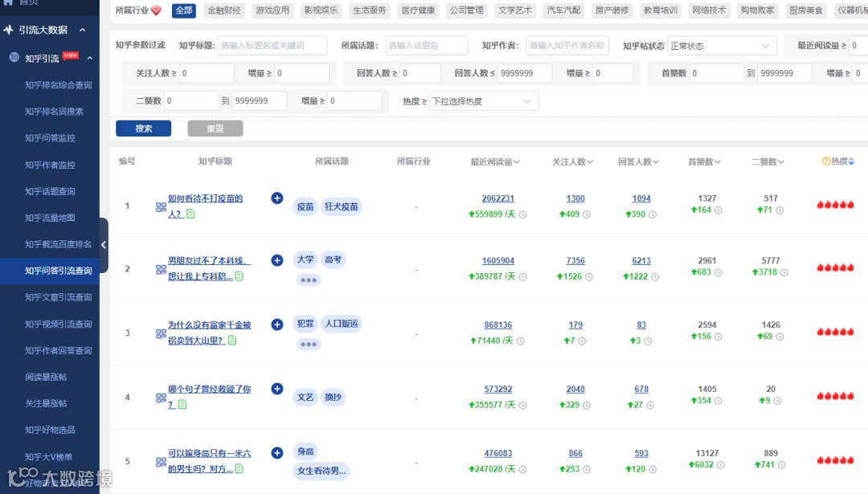Click clock icon beside 389787/天 read growth
Viewport: 868px width, 494px height.
[x=522, y=276]
